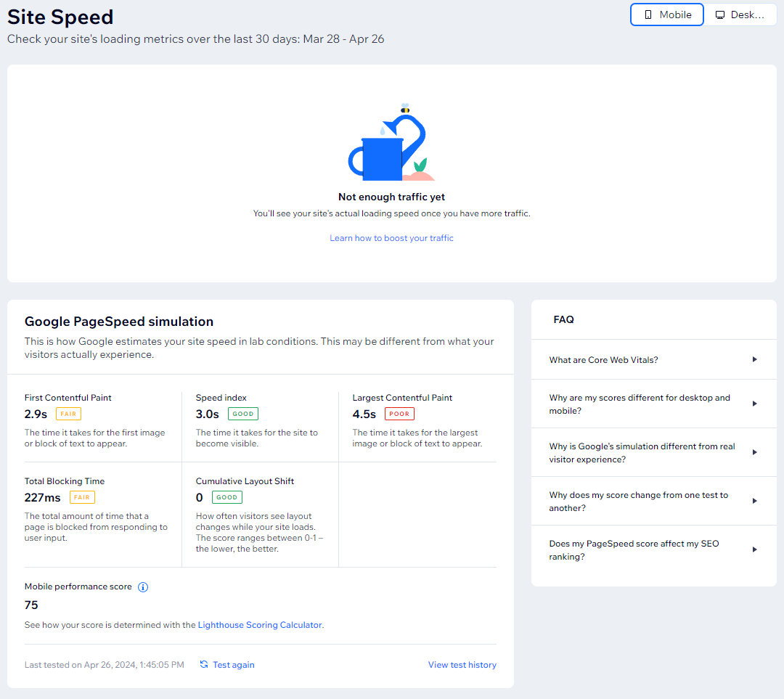Click the GOOD badge under Cumulative Layout Shift
Viewport: 784px width, 699px height.
click(x=226, y=497)
